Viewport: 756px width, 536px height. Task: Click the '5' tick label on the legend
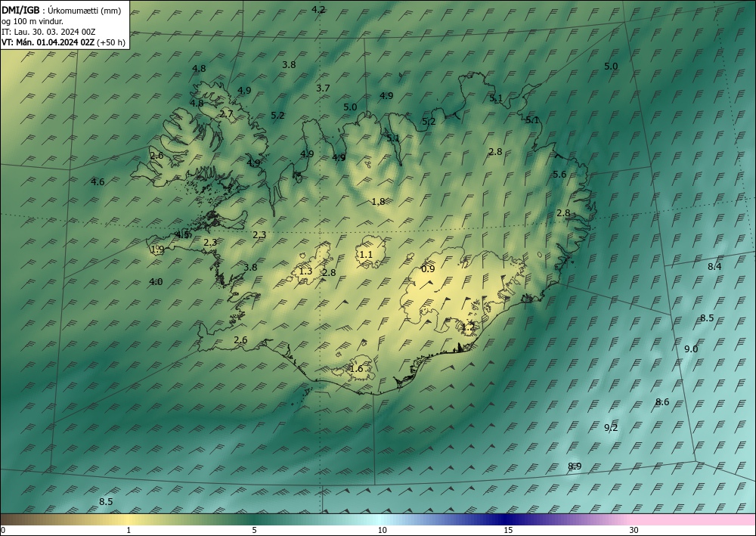point(254,530)
